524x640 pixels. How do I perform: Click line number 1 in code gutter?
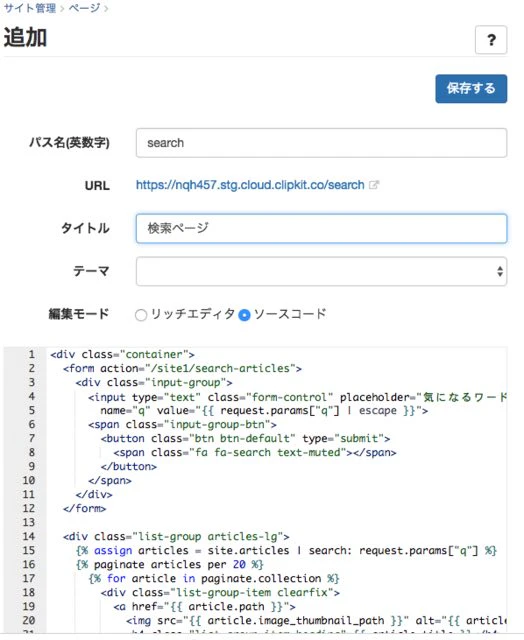31,354
